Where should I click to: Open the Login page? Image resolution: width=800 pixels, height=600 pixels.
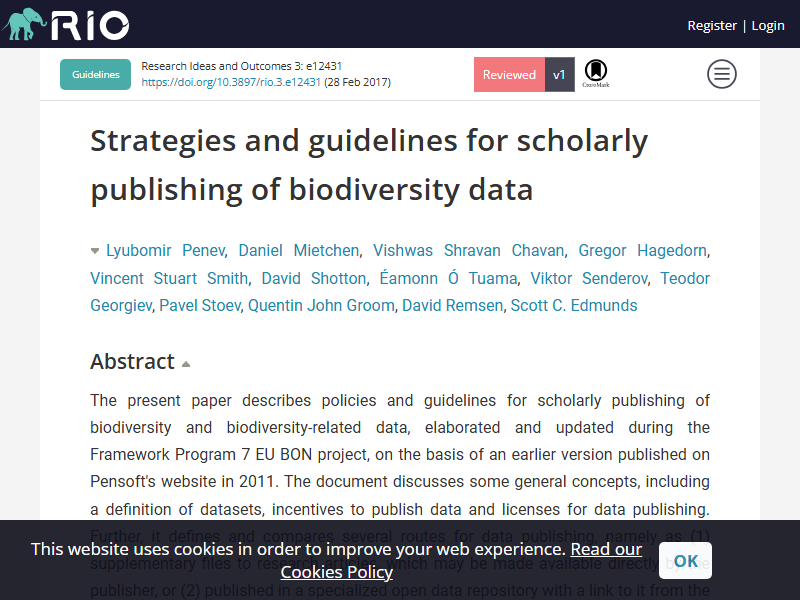[x=768, y=26]
